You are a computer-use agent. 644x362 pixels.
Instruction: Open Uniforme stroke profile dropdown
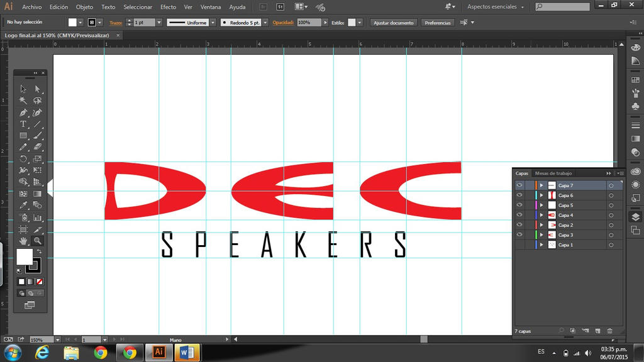click(213, 23)
